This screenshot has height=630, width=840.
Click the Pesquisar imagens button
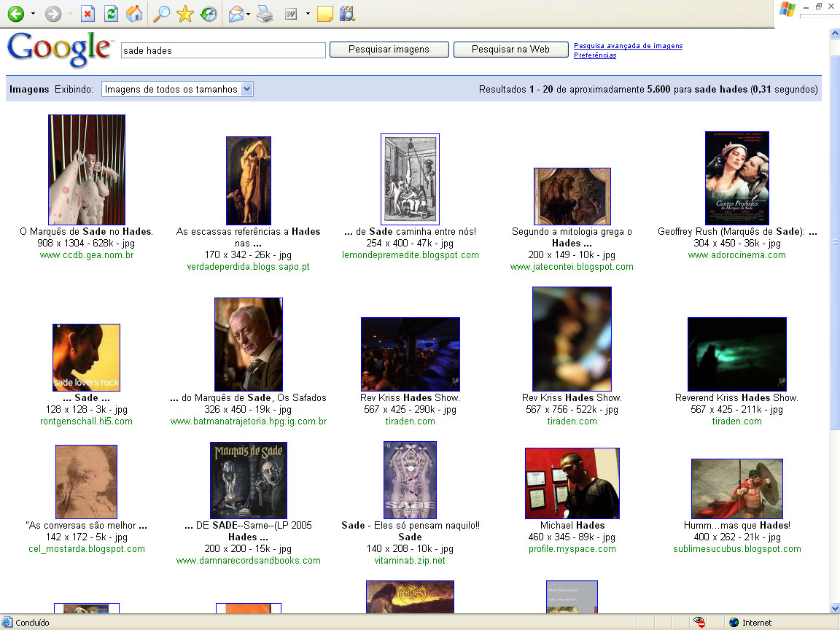coord(389,50)
